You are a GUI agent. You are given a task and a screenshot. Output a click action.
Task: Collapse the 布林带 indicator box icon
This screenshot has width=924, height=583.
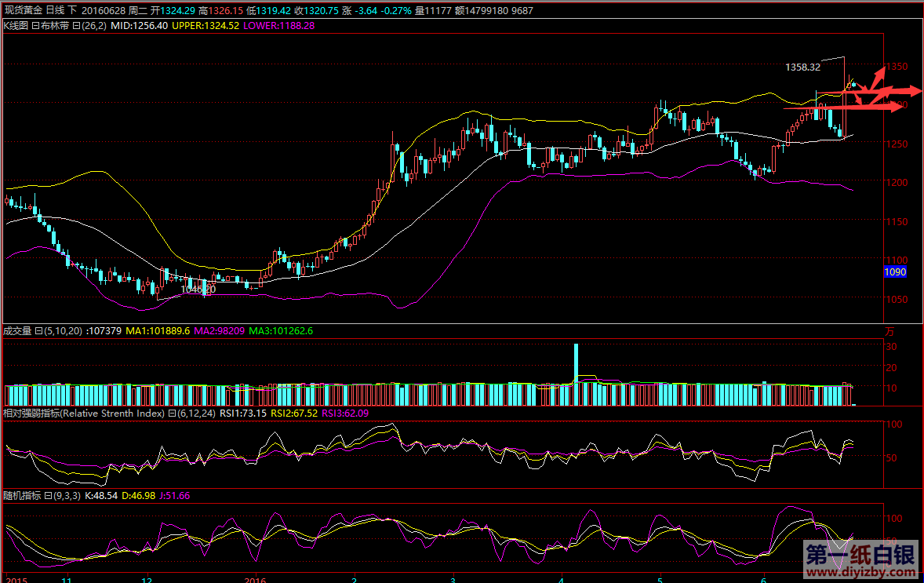[x=76, y=26]
